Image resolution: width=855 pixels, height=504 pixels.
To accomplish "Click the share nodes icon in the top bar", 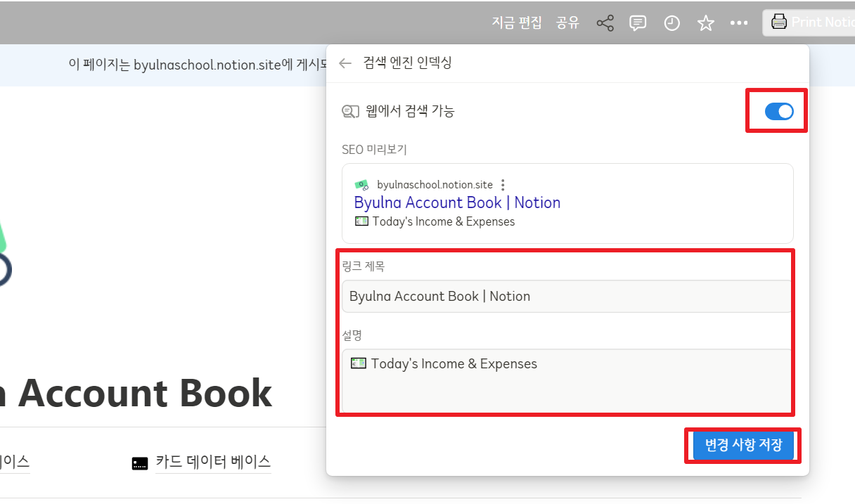I will pyautogui.click(x=605, y=23).
